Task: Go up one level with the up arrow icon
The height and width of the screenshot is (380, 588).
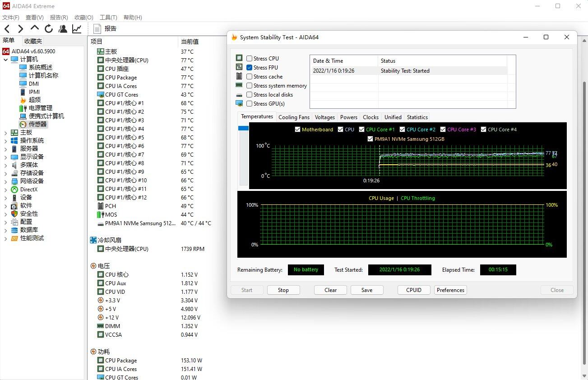Action: click(x=35, y=28)
